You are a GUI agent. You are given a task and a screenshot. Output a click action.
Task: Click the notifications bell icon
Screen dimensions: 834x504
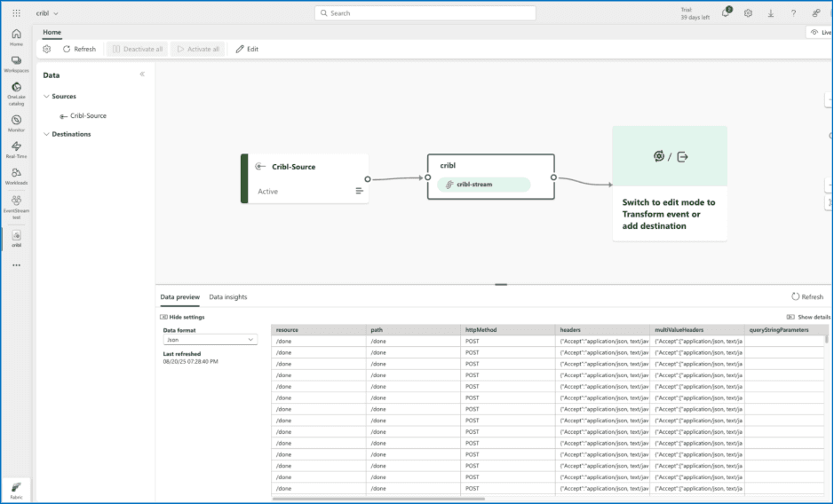click(726, 13)
